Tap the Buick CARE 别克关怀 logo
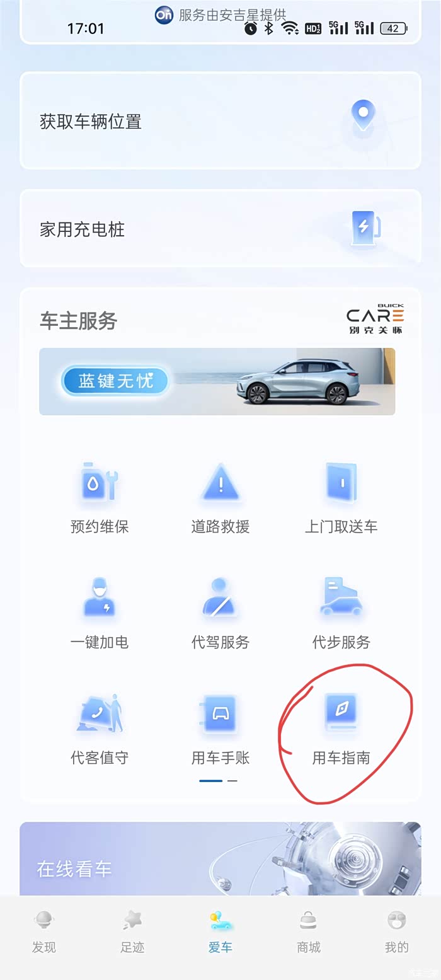441x980 pixels. tap(375, 320)
